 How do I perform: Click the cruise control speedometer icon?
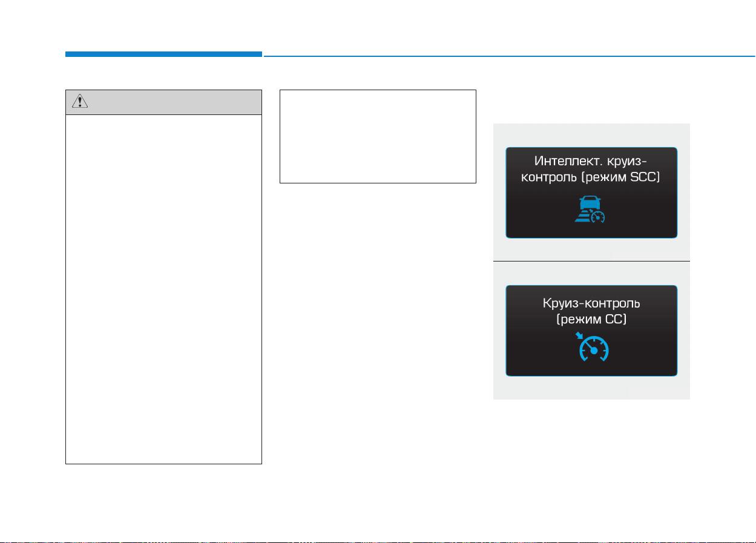(591, 346)
